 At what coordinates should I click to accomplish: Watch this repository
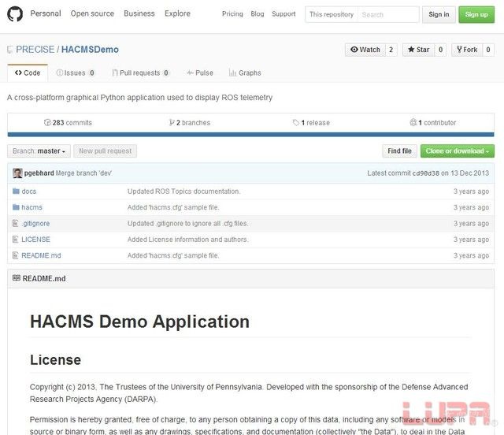(x=365, y=50)
